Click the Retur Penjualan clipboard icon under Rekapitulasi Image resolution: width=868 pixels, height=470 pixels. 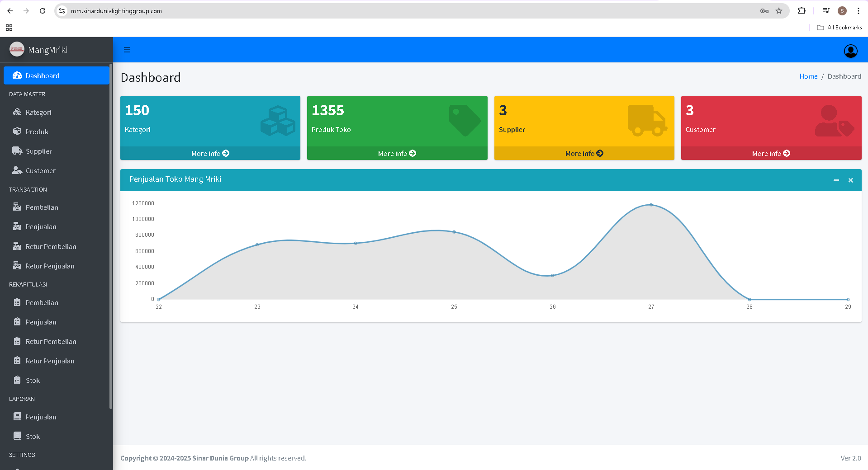click(x=17, y=361)
